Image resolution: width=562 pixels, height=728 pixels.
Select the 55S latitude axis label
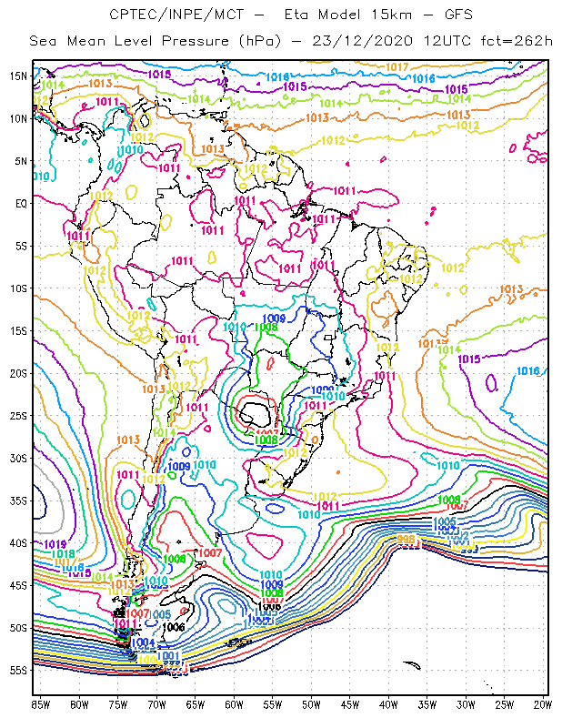tap(17, 671)
